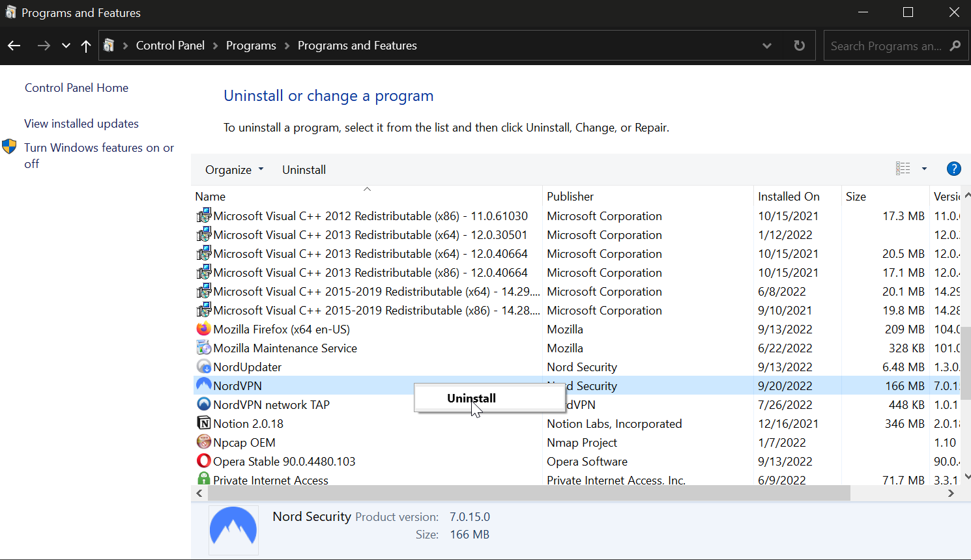Open View installed updates link

[x=81, y=124]
